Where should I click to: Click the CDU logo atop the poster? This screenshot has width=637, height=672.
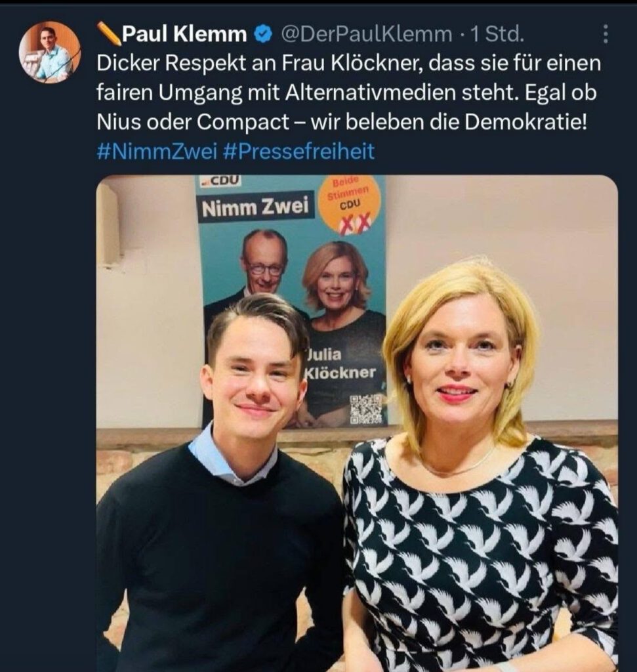coord(220,180)
